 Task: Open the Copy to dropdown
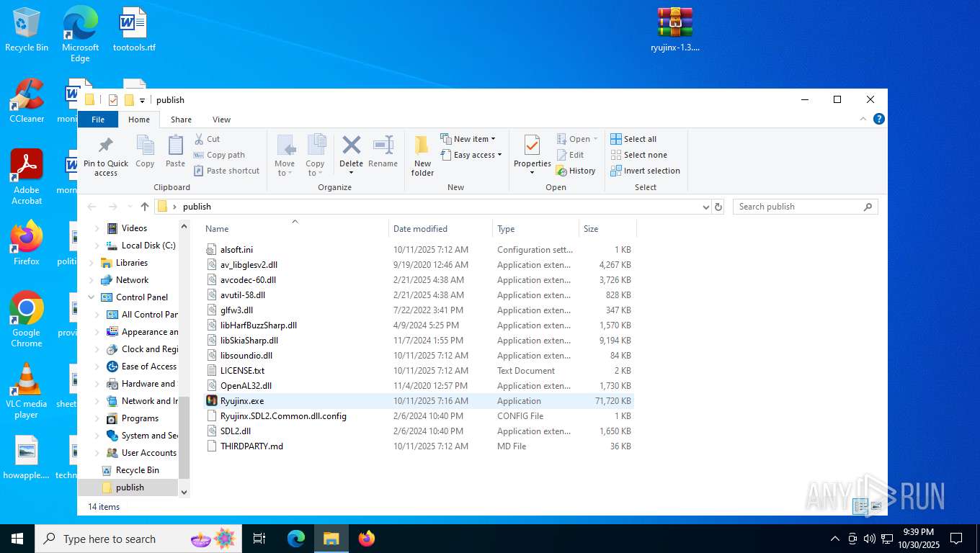315,156
